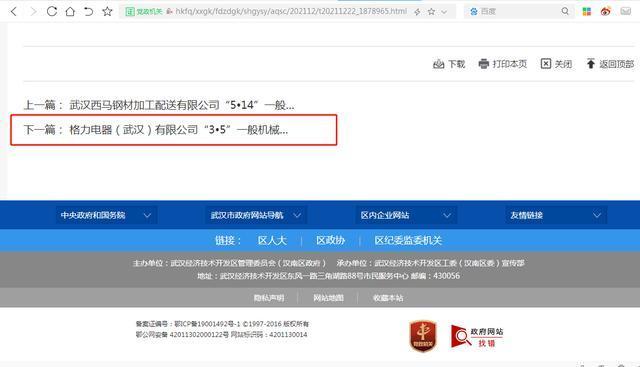Image resolution: width=640 pixels, height=367 pixels.
Task: Click the undo/restore closed page icon
Action: 89,11
